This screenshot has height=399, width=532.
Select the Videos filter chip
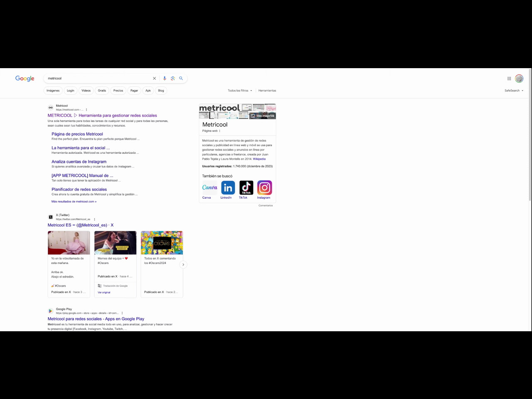tap(86, 91)
